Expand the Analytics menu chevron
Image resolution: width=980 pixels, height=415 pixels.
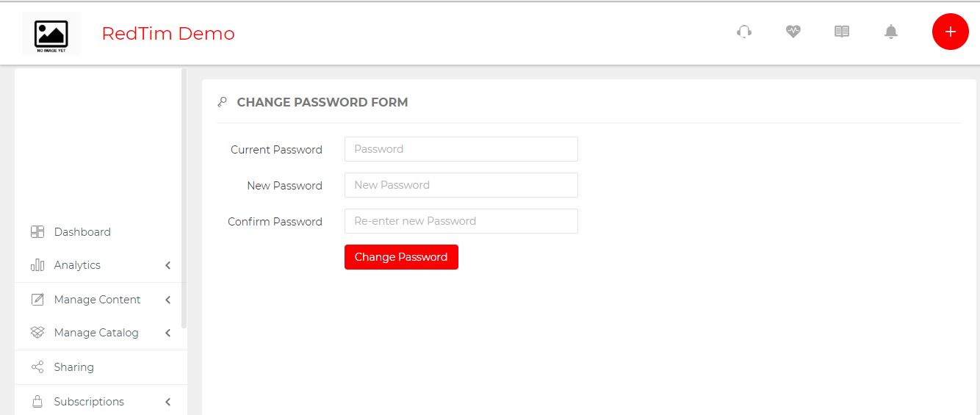point(168,265)
